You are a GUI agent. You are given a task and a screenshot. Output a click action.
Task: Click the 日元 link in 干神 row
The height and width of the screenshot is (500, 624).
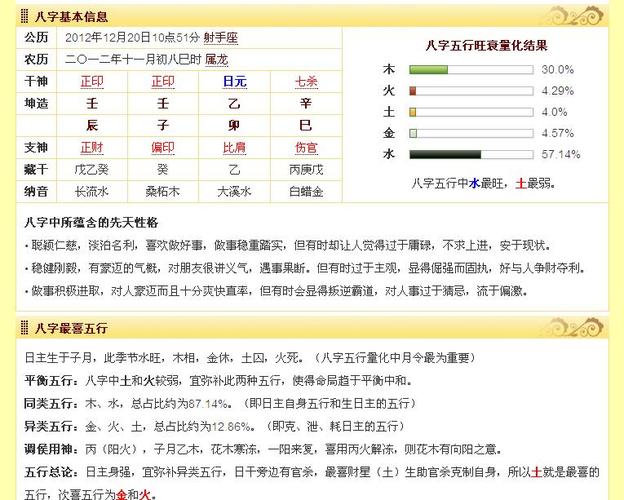click(234, 82)
